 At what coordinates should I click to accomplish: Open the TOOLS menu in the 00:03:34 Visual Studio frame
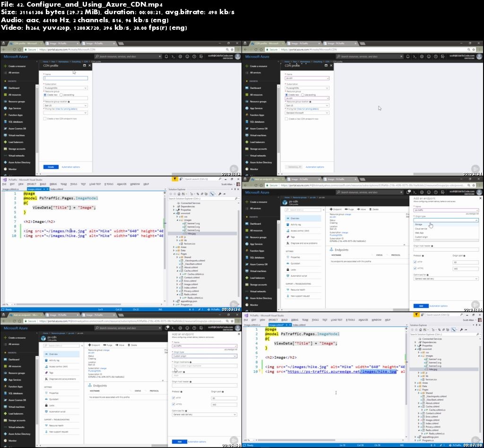pos(74,184)
